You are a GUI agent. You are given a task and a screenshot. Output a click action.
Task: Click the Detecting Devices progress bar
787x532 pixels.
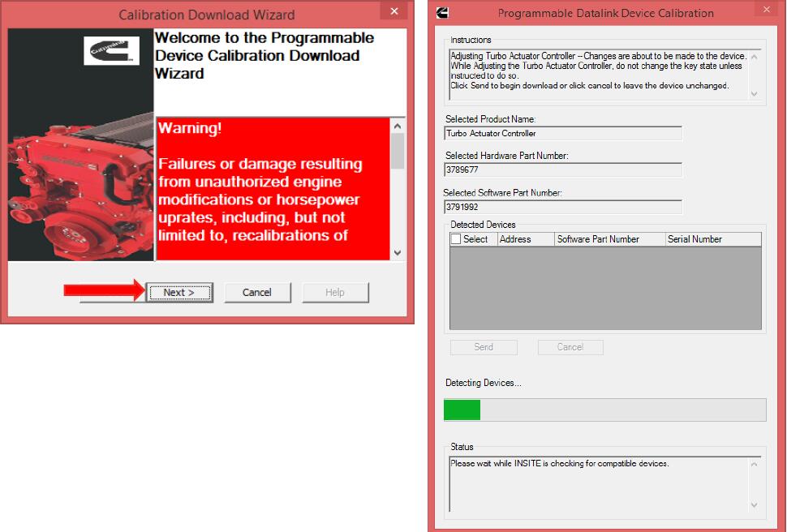click(x=604, y=410)
